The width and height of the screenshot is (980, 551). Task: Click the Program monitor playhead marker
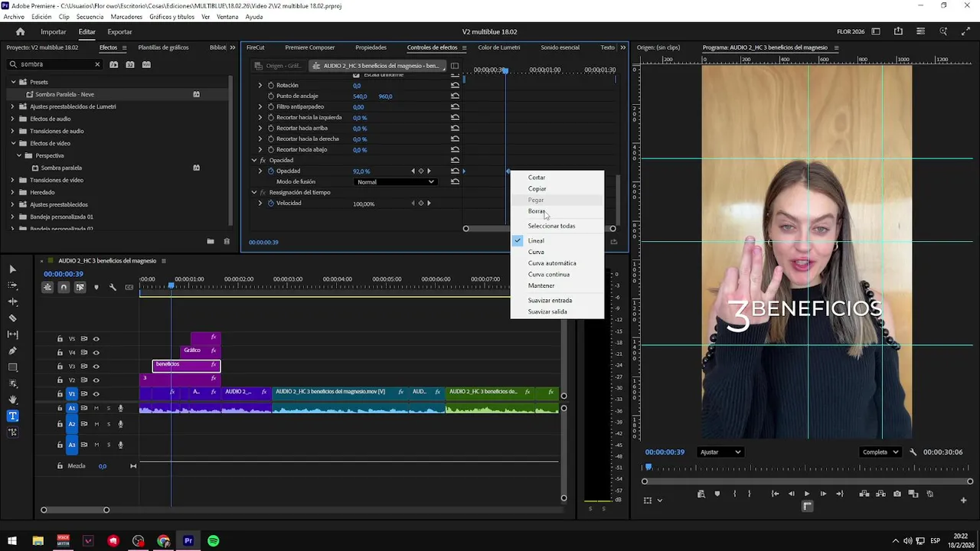648,466
